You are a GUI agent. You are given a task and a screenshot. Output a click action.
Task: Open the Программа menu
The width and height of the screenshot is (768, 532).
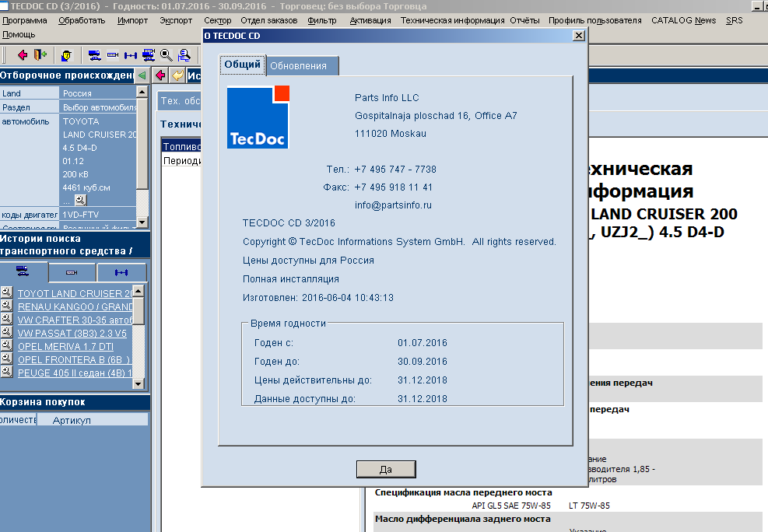coord(24,20)
